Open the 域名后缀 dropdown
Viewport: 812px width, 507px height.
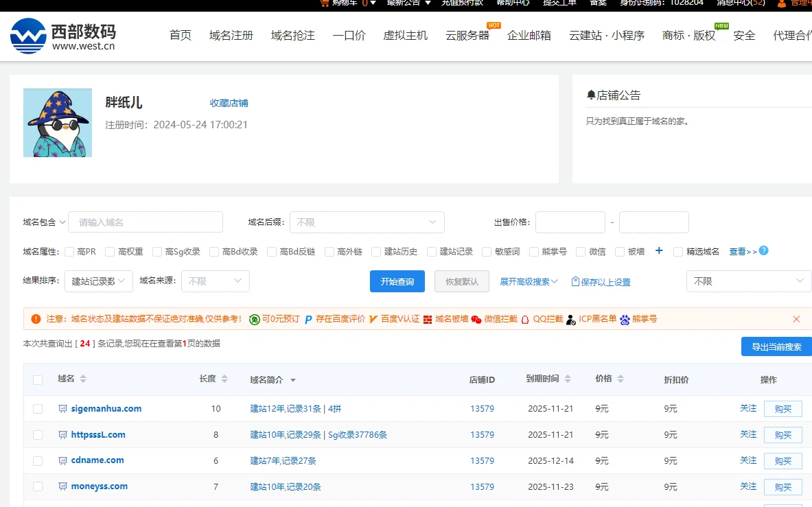pos(367,222)
